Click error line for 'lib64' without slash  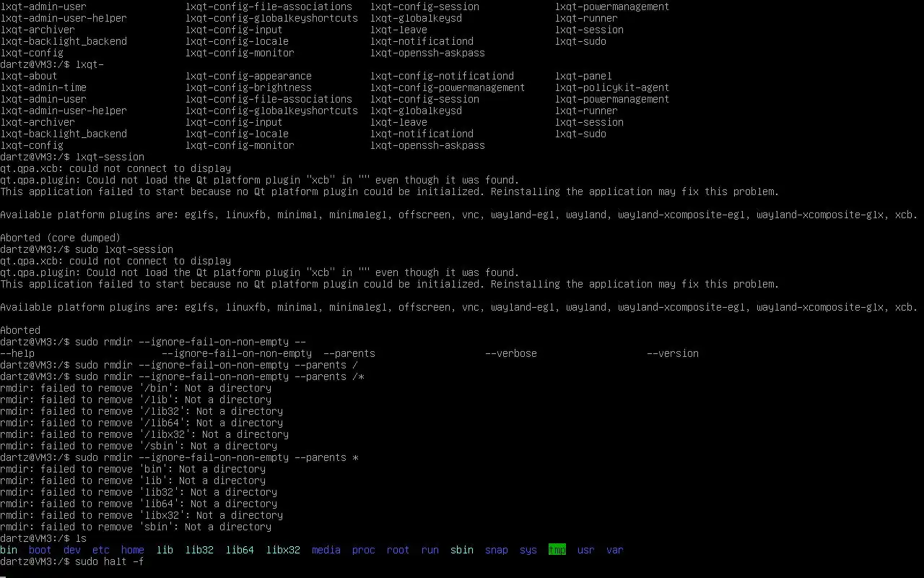pyautogui.click(x=139, y=504)
